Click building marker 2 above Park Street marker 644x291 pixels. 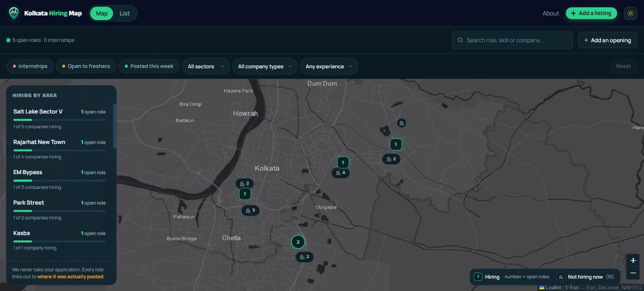[244, 183]
